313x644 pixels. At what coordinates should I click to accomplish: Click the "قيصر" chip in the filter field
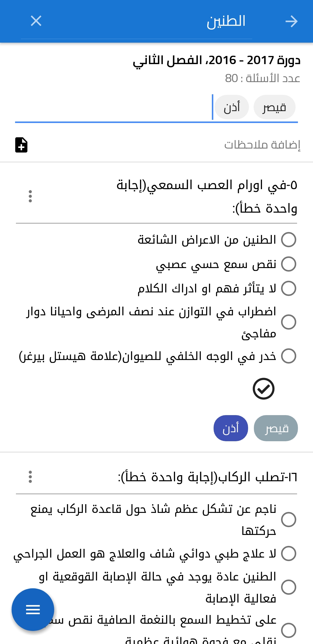(x=274, y=107)
